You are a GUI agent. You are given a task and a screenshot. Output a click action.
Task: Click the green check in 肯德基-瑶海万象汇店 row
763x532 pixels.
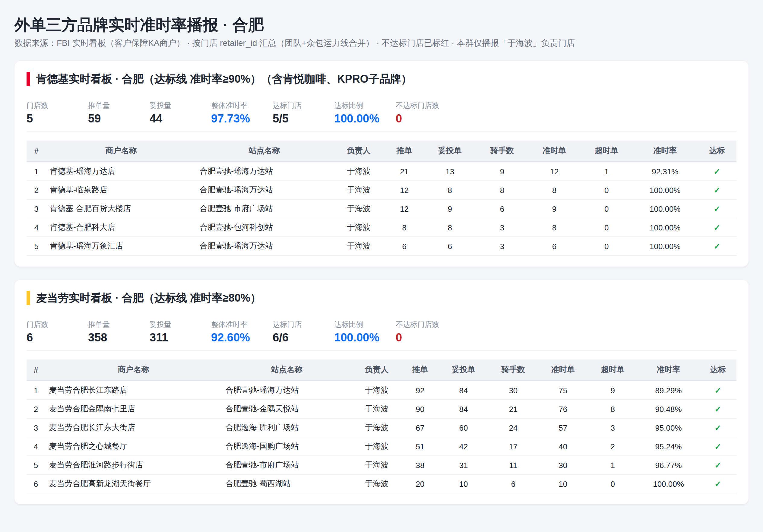717,246
